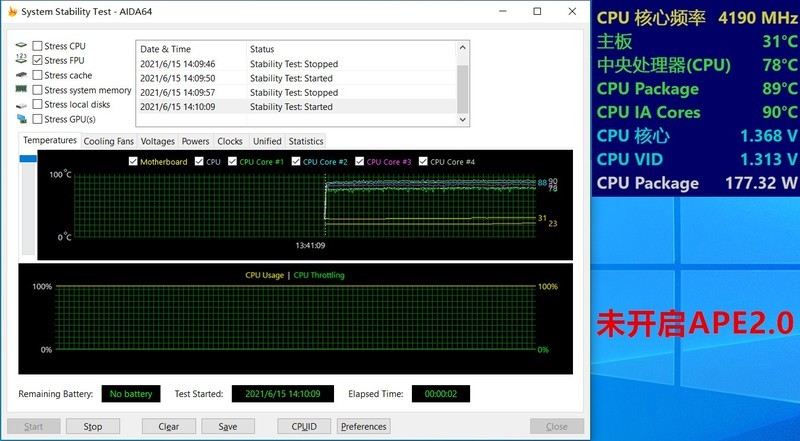This screenshot has width=800, height=441.
Task: Click the CPU Package 177.32 W reading
Action: [x=761, y=183]
